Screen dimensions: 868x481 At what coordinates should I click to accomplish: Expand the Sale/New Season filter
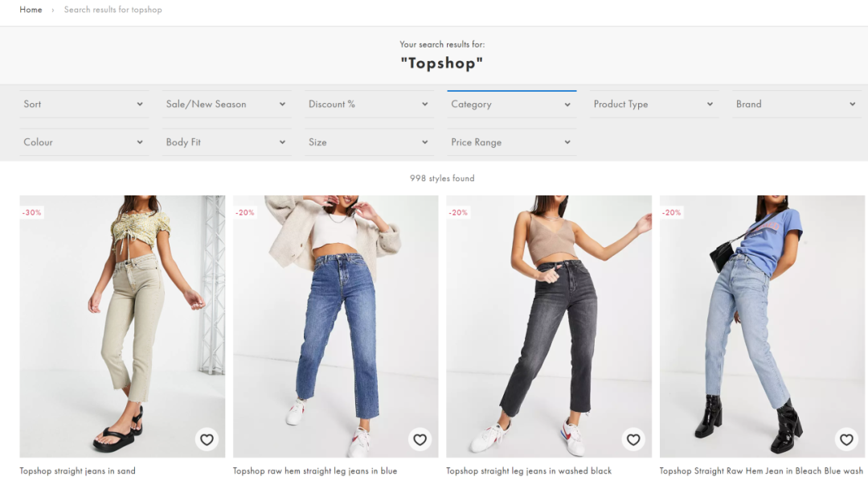click(x=227, y=105)
